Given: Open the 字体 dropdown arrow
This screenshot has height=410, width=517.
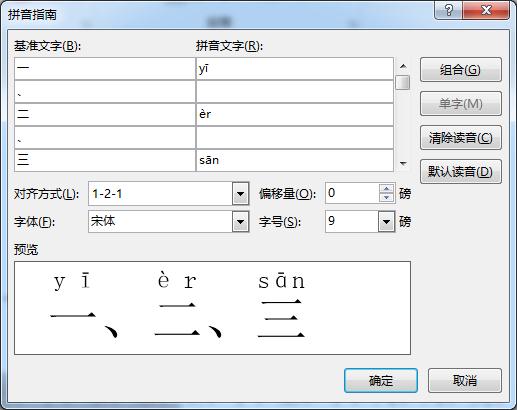Looking at the screenshot, I should [240, 222].
